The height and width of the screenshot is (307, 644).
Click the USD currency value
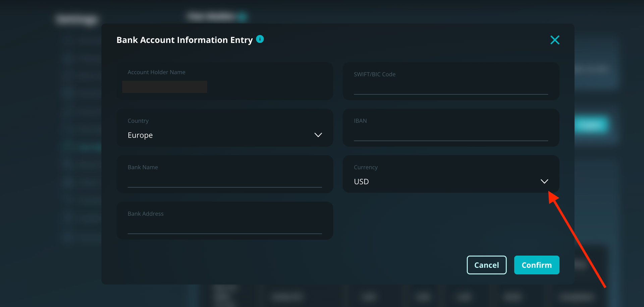coord(361,182)
